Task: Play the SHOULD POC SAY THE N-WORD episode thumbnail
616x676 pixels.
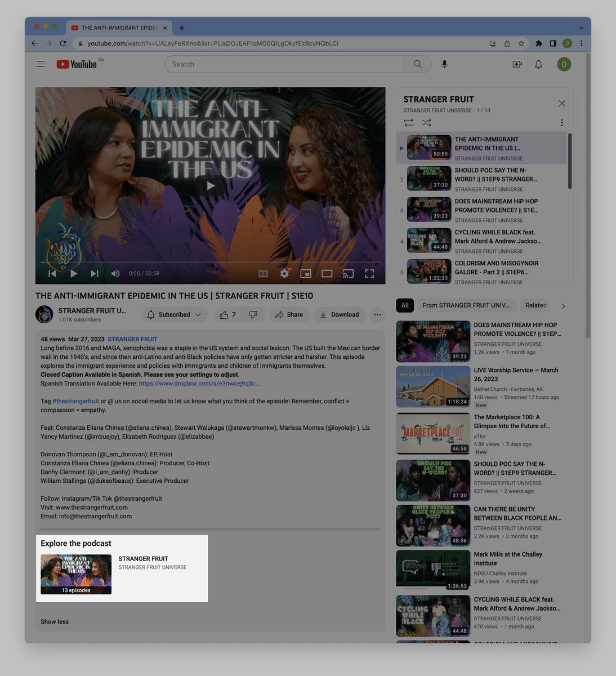Action: click(x=428, y=179)
